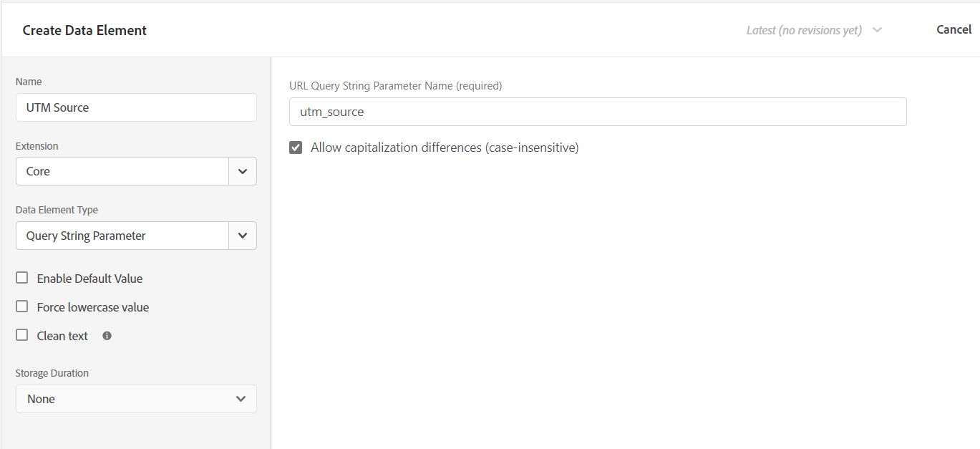The width and height of the screenshot is (980, 449).
Task: Click the Cancel button
Action: coord(954,29)
